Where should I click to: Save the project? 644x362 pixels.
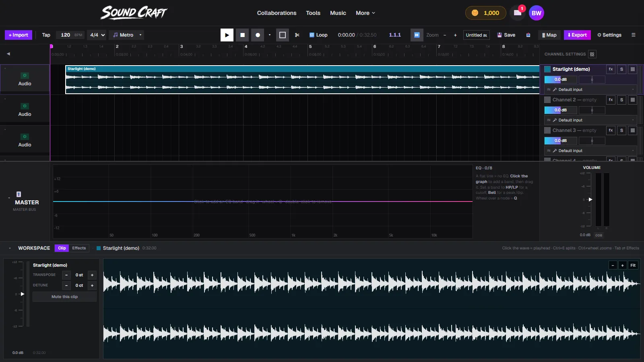click(506, 35)
